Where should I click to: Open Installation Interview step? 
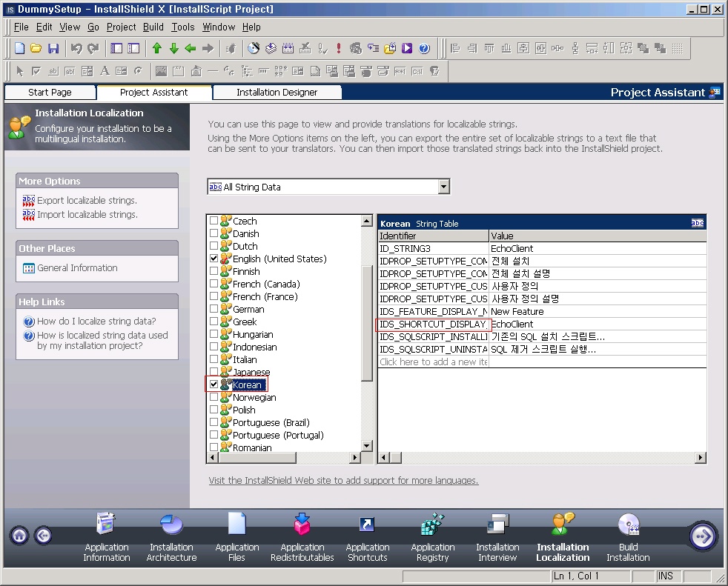pyautogui.click(x=497, y=537)
